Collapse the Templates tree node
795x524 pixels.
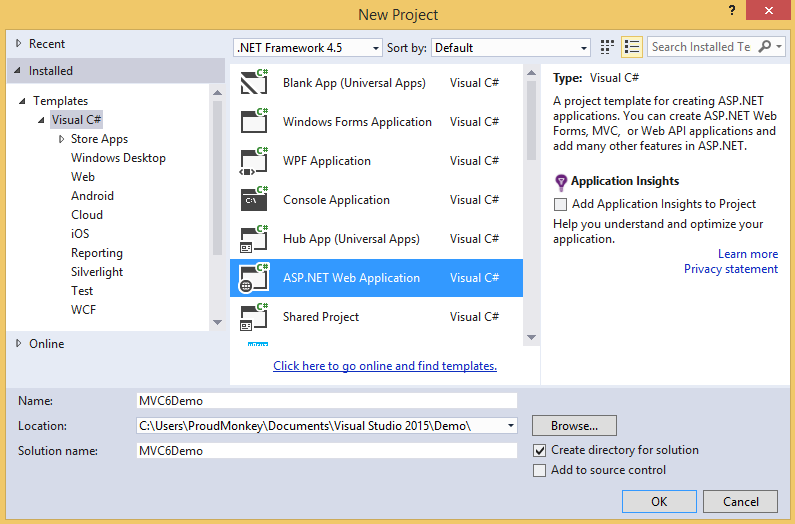click(x=22, y=101)
